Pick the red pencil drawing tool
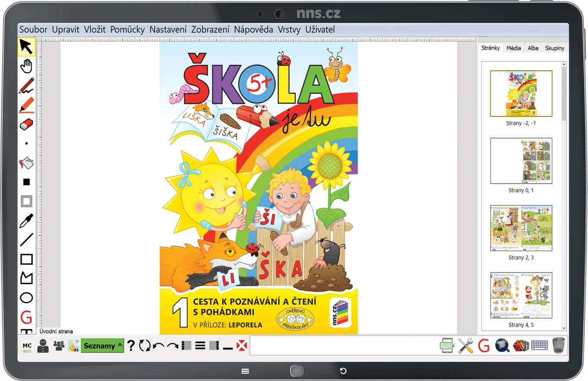 [x=26, y=85]
